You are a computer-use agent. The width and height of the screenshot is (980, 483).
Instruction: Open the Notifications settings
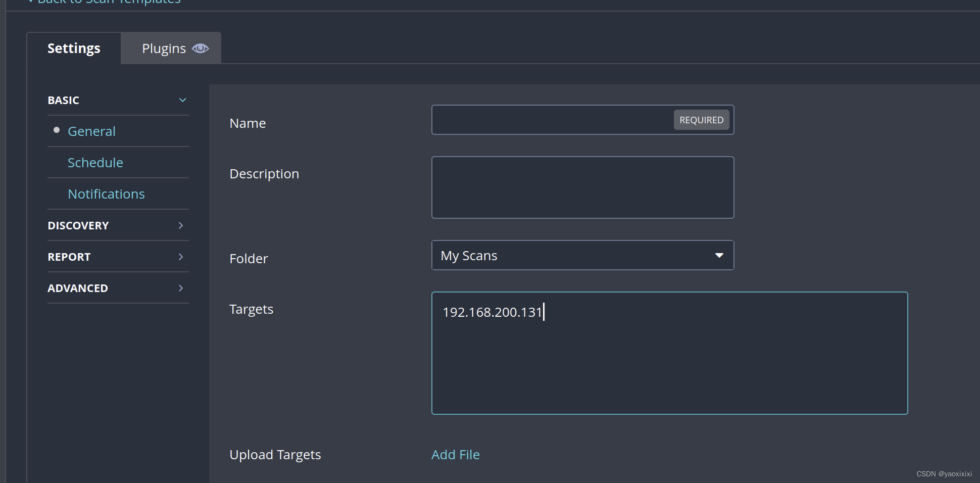point(106,194)
